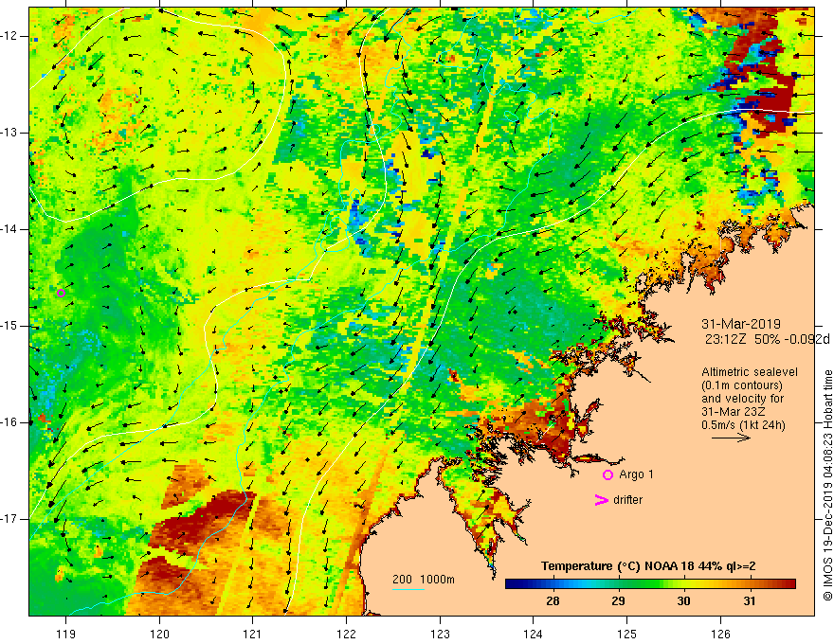Click the '31-Mar-2019' date text

coord(741,324)
